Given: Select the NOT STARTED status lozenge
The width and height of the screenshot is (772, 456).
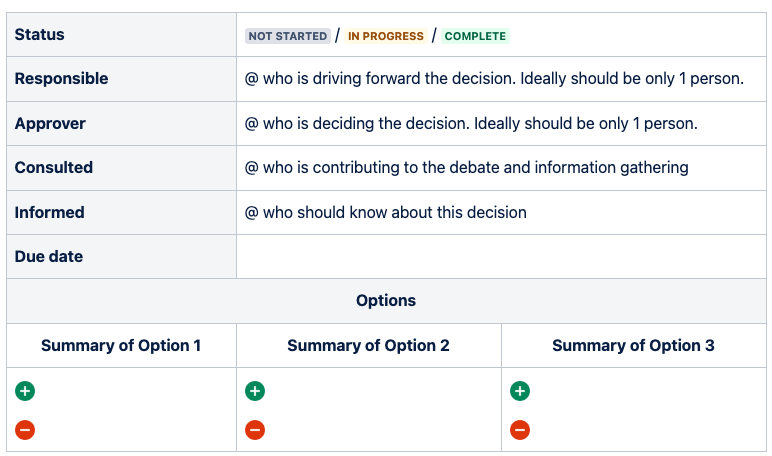Looking at the screenshot, I should [x=288, y=36].
